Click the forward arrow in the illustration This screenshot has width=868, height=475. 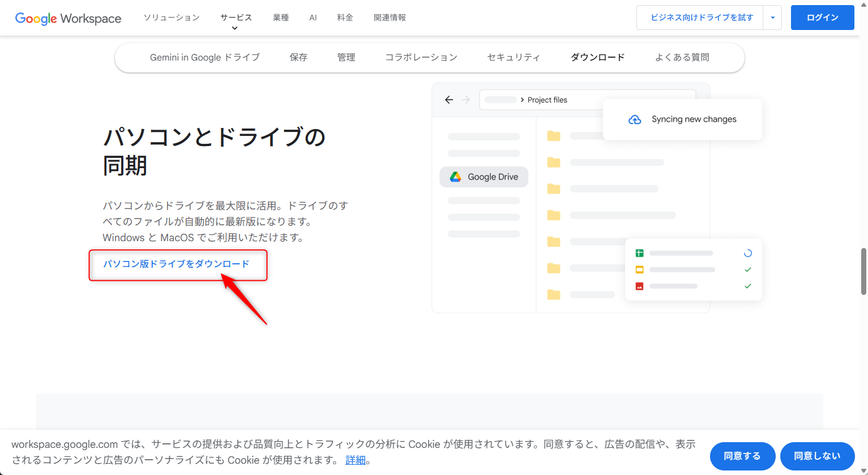click(x=466, y=100)
